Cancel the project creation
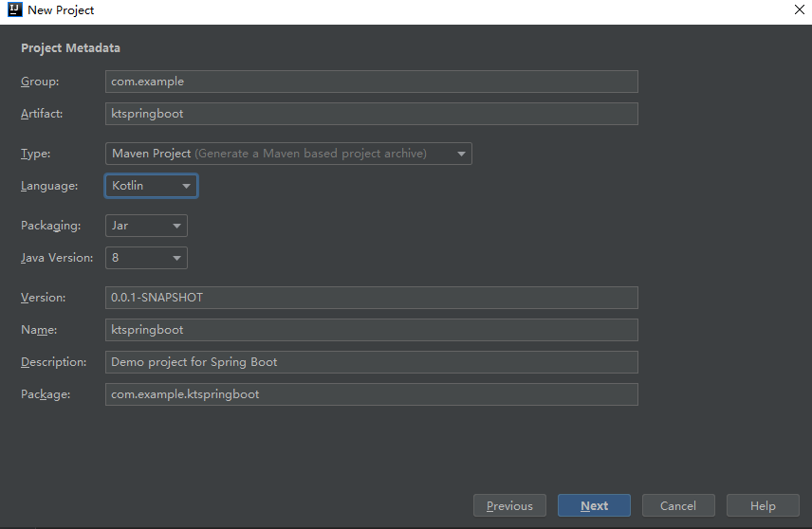The image size is (812, 529). (x=678, y=505)
